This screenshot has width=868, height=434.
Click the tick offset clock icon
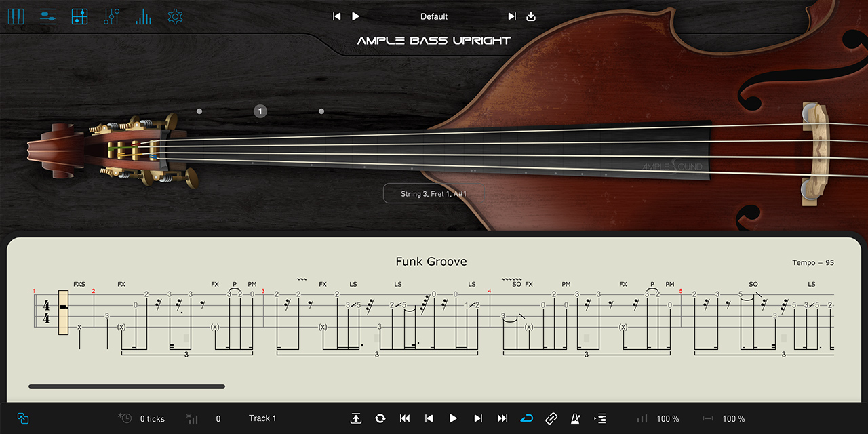click(125, 418)
